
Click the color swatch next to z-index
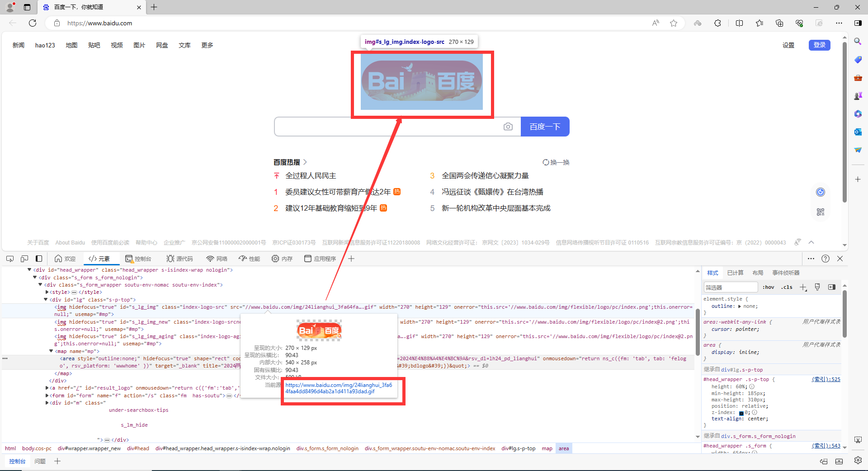coord(741,412)
